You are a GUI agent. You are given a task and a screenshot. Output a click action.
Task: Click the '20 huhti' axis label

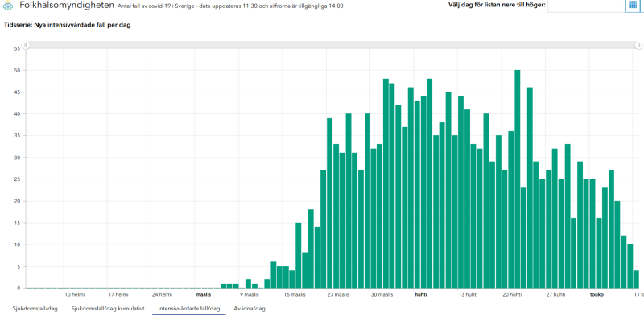(512, 294)
